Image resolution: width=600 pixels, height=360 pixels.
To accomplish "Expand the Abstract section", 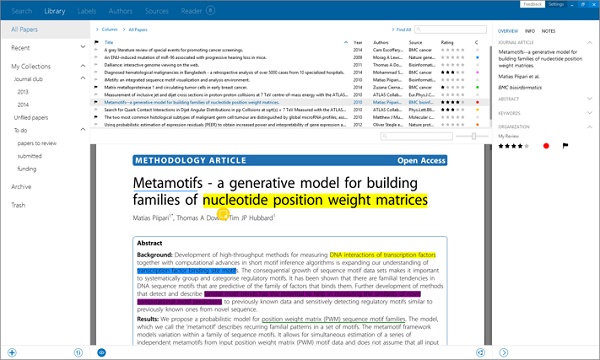I will pos(589,99).
